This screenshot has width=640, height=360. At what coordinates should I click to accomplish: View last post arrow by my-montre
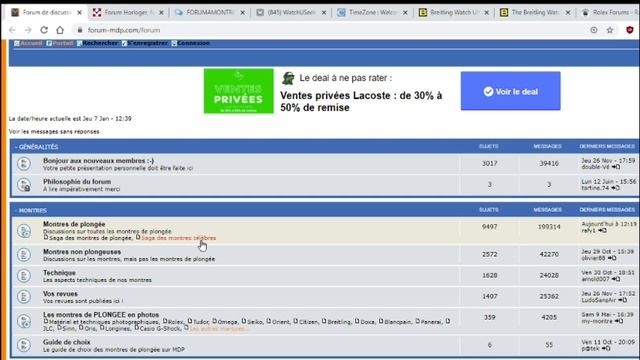[x=619, y=321]
